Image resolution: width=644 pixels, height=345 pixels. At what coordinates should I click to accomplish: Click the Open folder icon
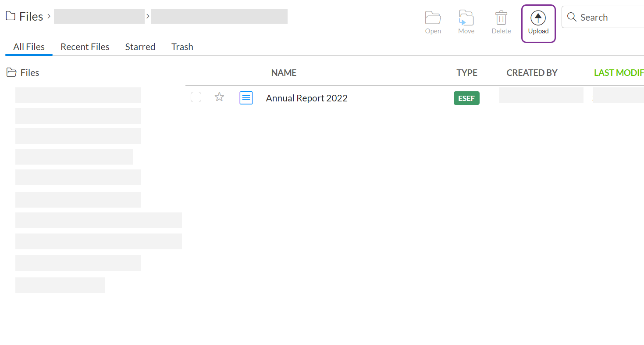pos(433,18)
